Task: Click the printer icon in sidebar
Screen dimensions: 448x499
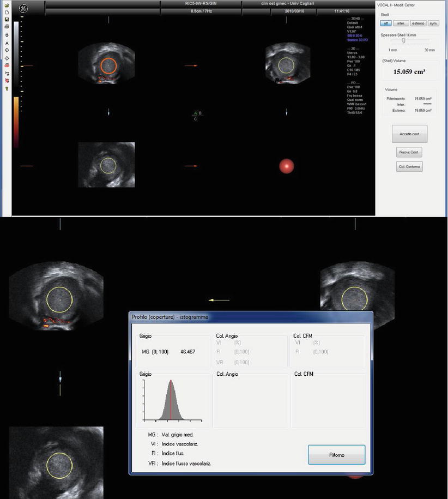Action: click(x=7, y=27)
